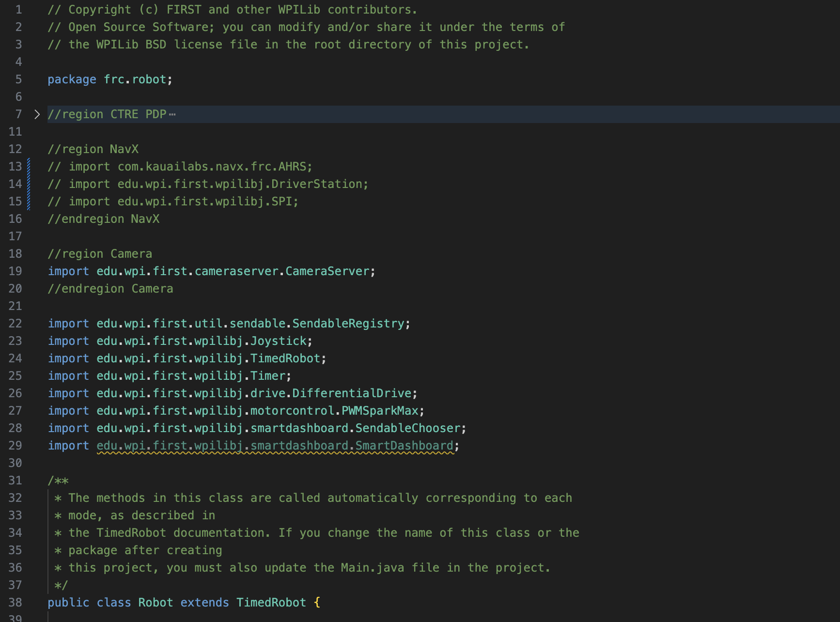Screen dimensions: 840x622
Task: Select the DifferentialDrive import line
Action: [232, 393]
